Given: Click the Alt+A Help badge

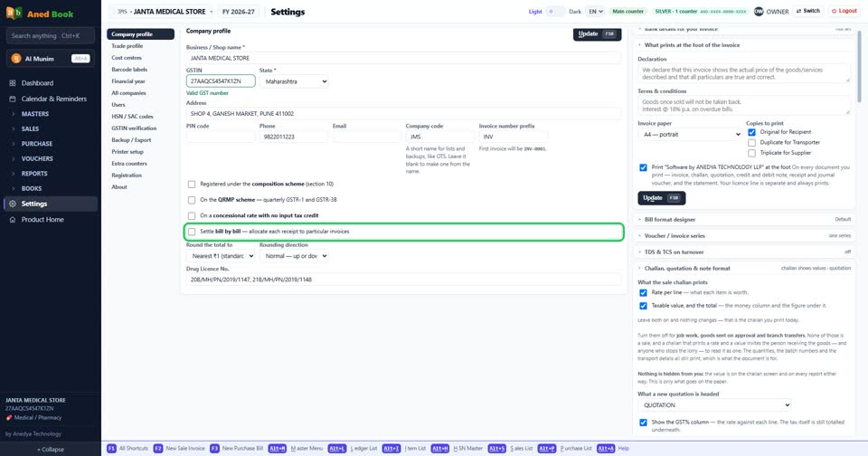Looking at the screenshot, I should [x=606, y=448].
